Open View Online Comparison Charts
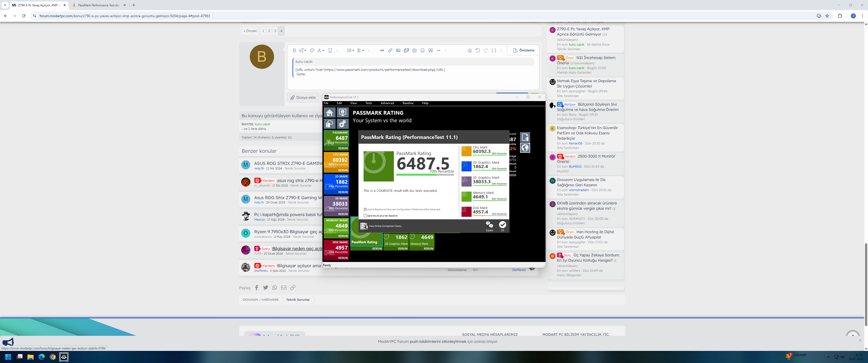The image size is (868, 363). tap(382, 226)
